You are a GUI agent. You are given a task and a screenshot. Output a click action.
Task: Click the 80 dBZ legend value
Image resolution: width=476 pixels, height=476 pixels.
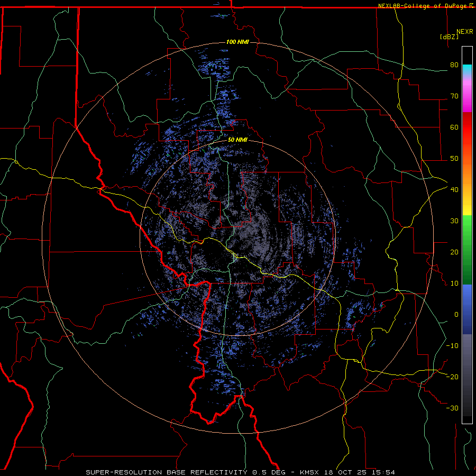click(454, 65)
